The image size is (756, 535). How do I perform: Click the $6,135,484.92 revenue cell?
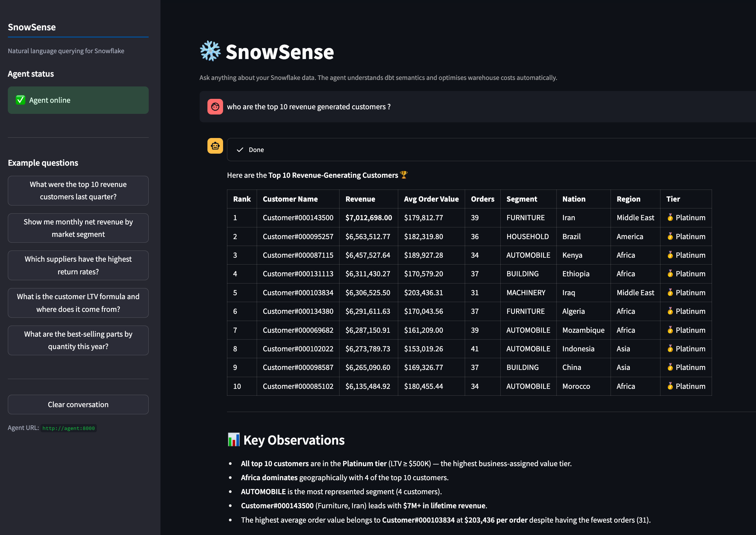tap(369, 386)
